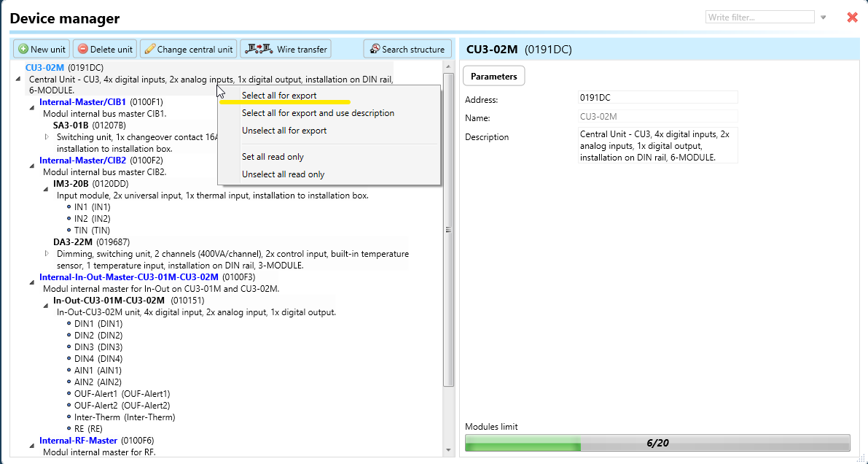This screenshot has width=868, height=464.
Task: Click the New unit green plus icon
Action: coord(23,50)
